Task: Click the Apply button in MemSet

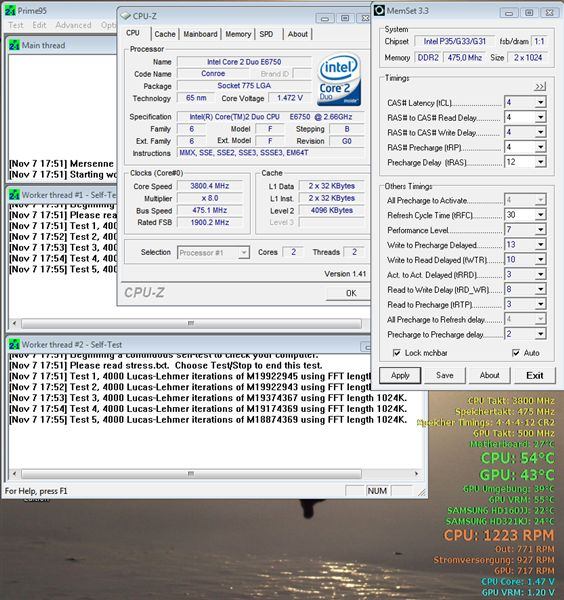Action: coord(400,375)
